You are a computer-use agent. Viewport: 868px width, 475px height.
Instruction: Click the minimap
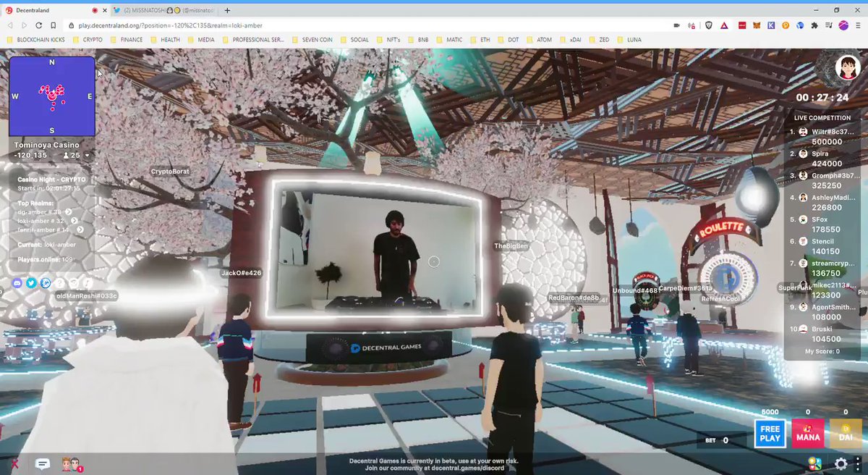52,96
